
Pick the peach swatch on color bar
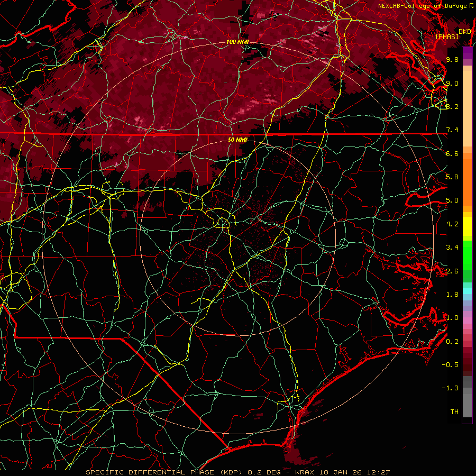(x=467, y=109)
